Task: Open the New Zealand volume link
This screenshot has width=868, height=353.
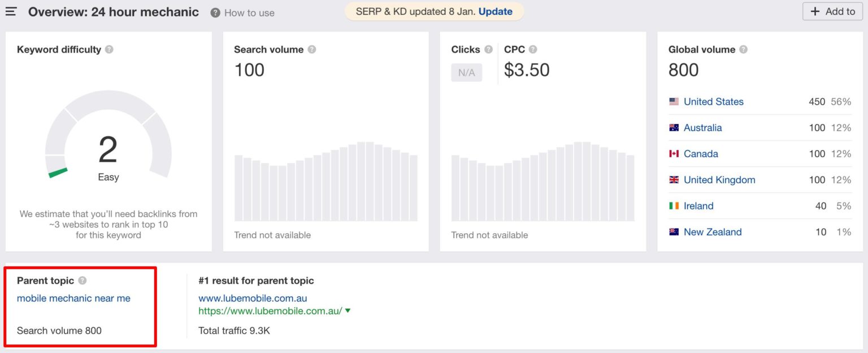Action: [x=712, y=232]
